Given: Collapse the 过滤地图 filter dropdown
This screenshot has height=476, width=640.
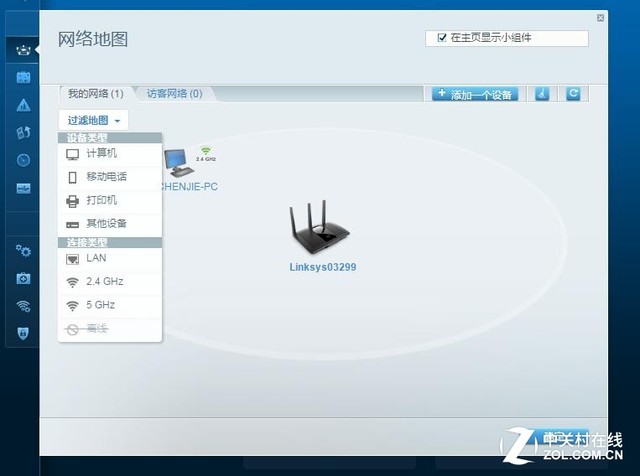Looking at the screenshot, I should [x=93, y=120].
